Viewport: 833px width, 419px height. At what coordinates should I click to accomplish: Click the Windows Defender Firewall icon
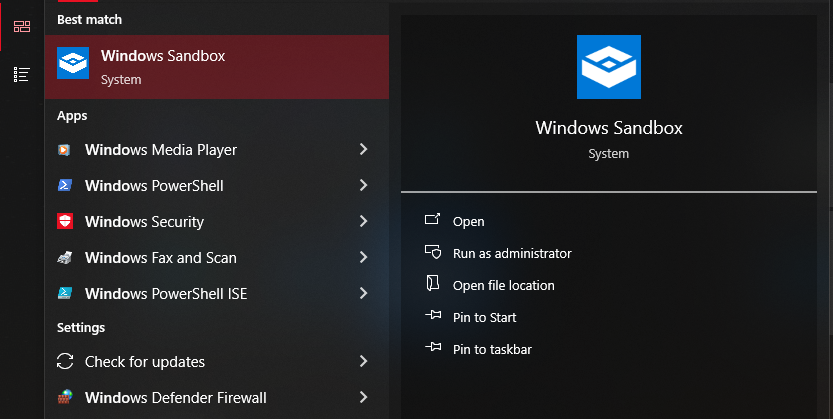[65, 397]
